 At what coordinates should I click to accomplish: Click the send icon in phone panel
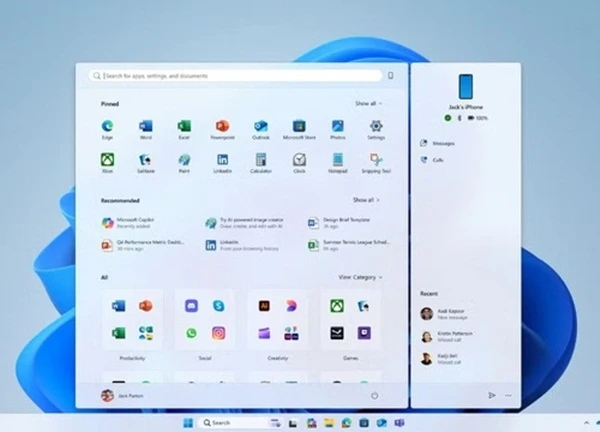[492, 395]
